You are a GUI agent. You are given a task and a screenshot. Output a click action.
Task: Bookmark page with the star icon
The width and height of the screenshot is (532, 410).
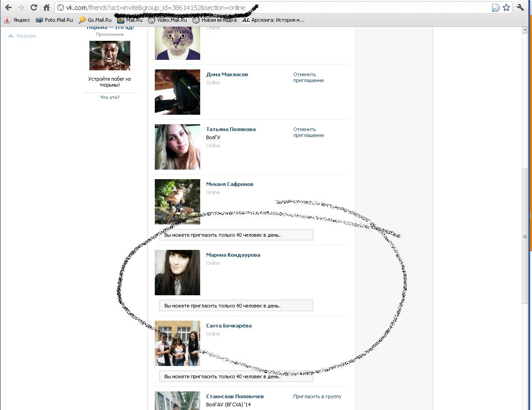[x=506, y=7]
